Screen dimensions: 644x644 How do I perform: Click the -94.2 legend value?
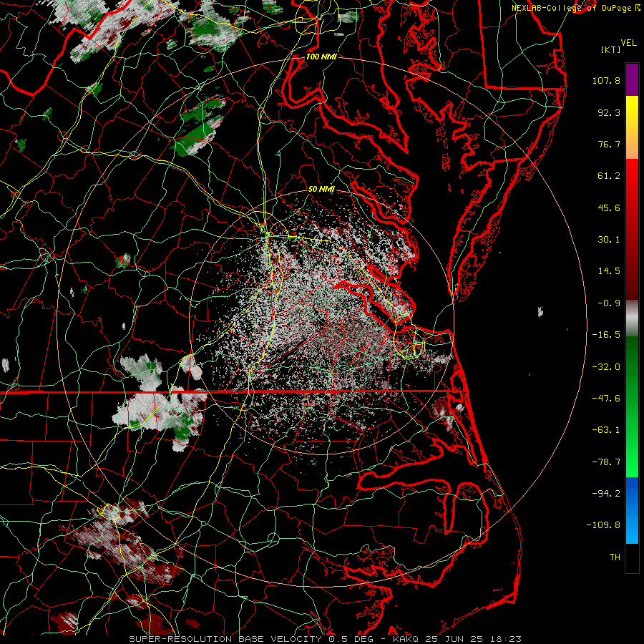606,494
